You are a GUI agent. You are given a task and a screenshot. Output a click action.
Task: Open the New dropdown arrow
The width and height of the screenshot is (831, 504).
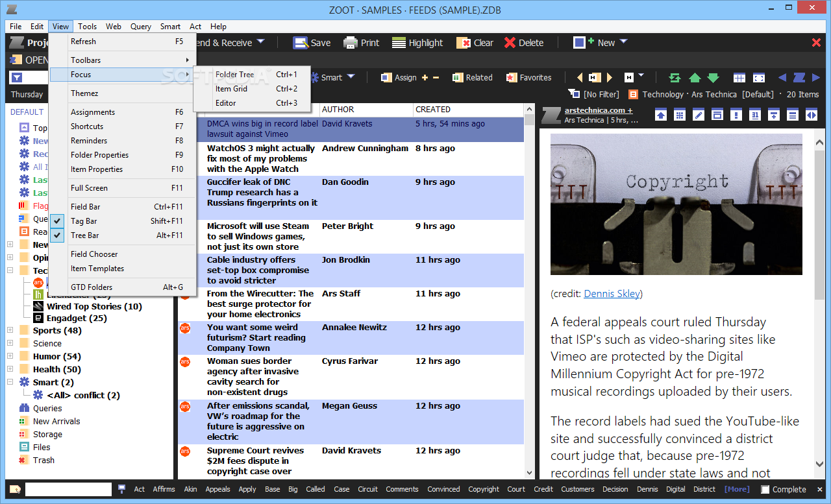pos(624,42)
